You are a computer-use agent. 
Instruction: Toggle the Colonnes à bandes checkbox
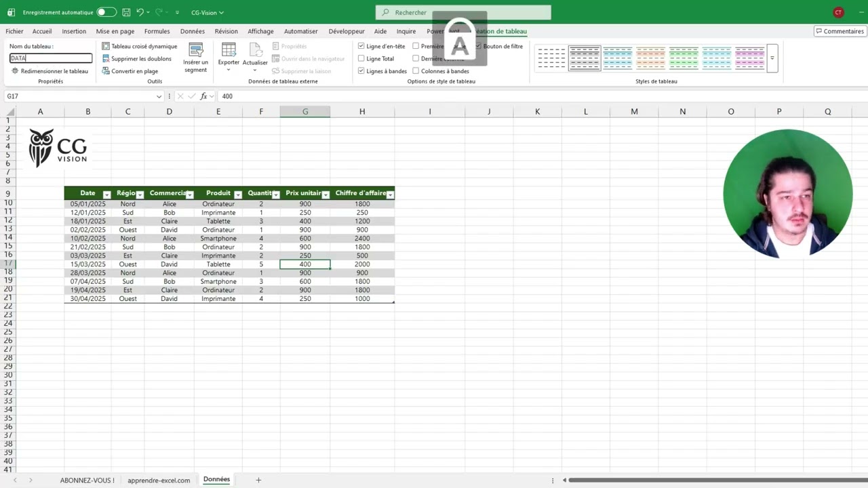[x=416, y=71]
